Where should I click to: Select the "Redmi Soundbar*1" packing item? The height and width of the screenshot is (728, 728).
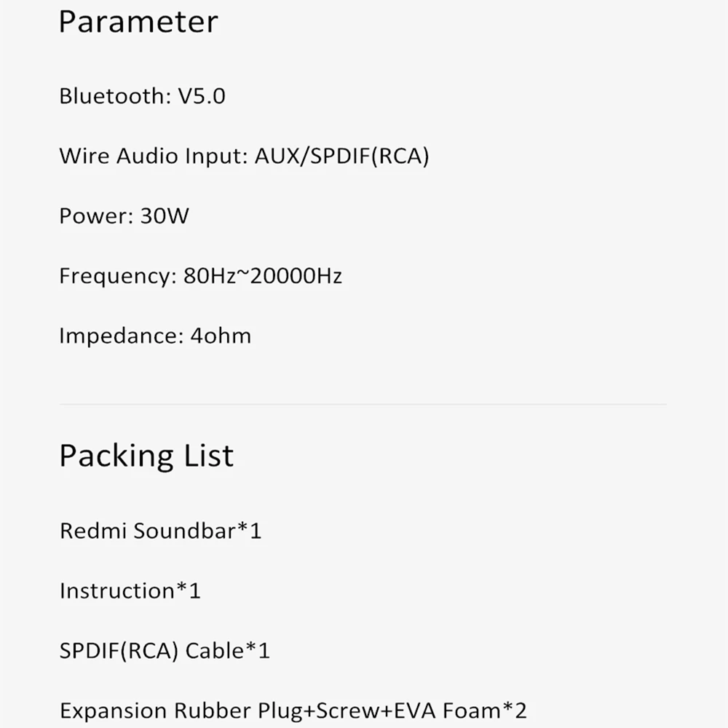pos(160,531)
